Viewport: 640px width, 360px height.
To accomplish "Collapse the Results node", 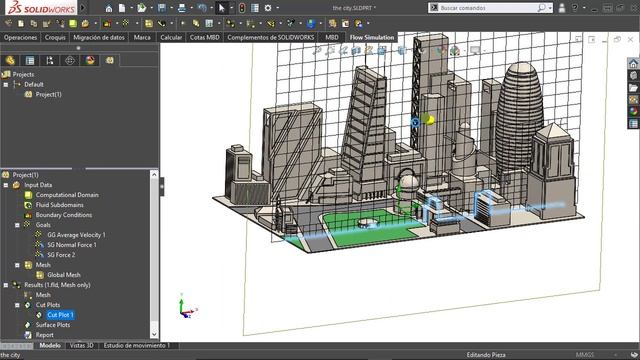I will click(x=6, y=285).
